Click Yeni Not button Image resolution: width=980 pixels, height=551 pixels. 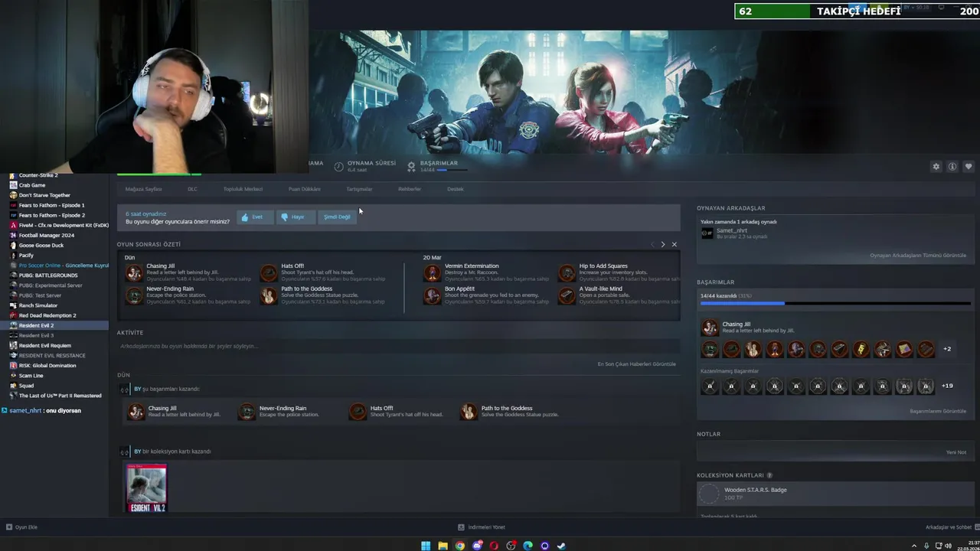tap(956, 452)
